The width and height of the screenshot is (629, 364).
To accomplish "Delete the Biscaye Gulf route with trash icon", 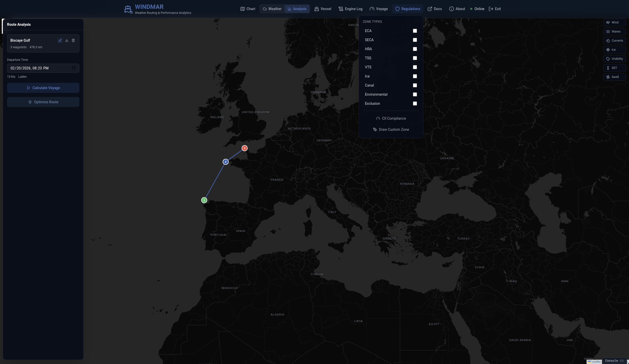I will [73, 40].
